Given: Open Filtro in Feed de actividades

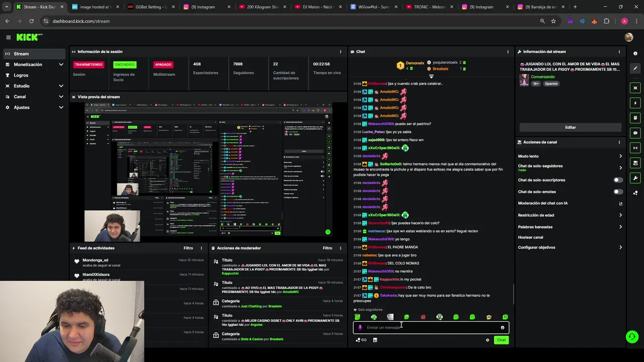Looking at the screenshot, I should pos(188,248).
